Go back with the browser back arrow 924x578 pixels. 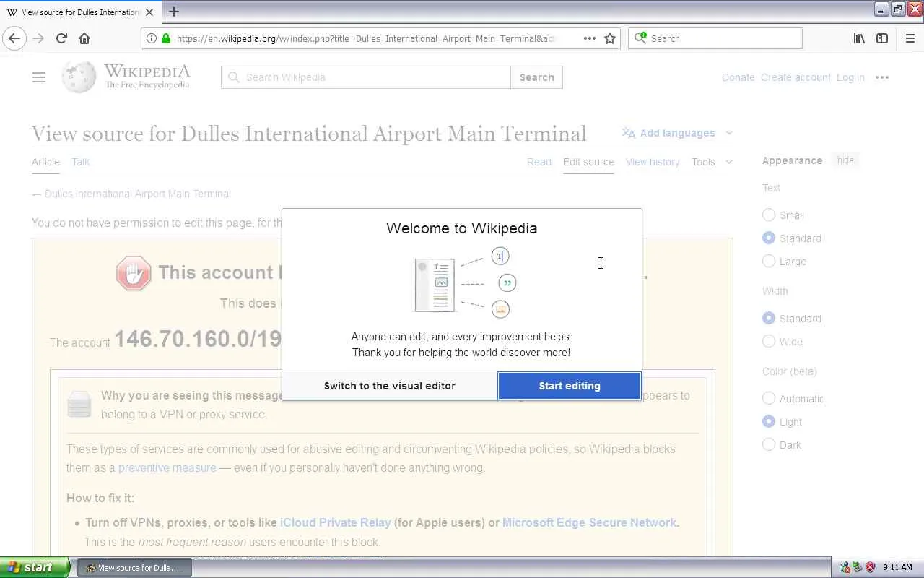coord(14,38)
